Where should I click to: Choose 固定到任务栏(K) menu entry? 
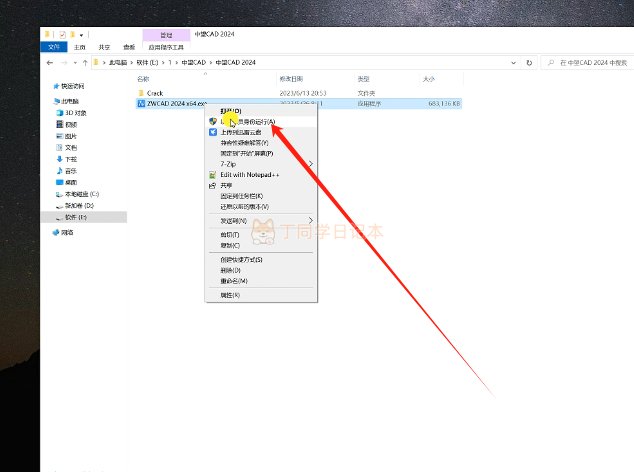click(x=261, y=196)
